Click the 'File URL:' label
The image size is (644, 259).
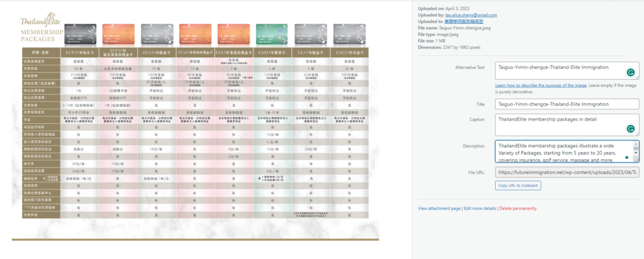477,172
